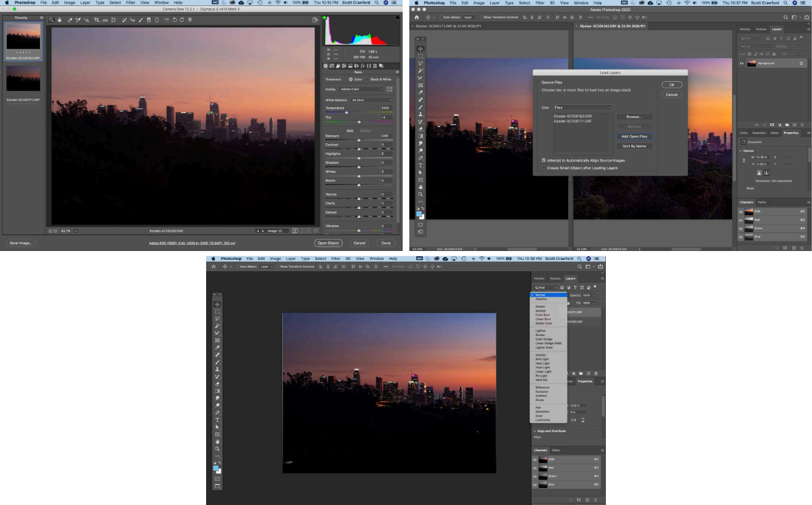This screenshot has height=505, width=812.
Task: Uncheck Attempt to Automatically Align Source Images
Action: pos(543,159)
